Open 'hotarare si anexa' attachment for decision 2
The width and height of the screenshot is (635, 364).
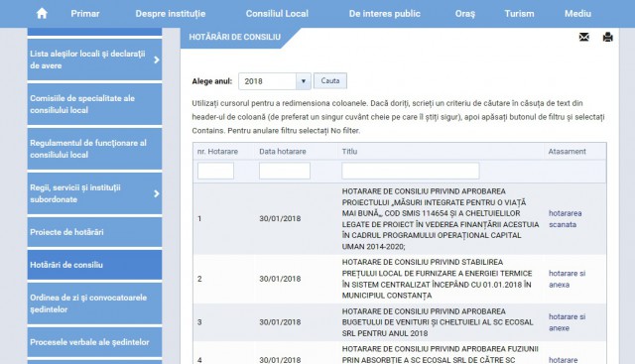pos(567,279)
